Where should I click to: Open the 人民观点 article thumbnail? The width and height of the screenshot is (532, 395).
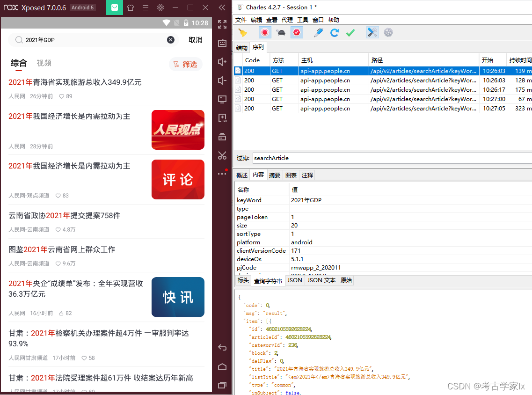coord(178,130)
